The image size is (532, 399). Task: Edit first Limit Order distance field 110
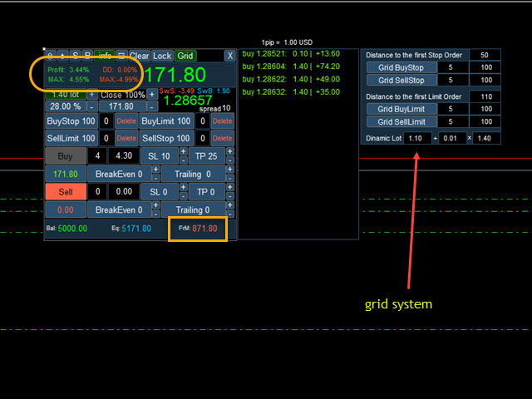(485, 96)
